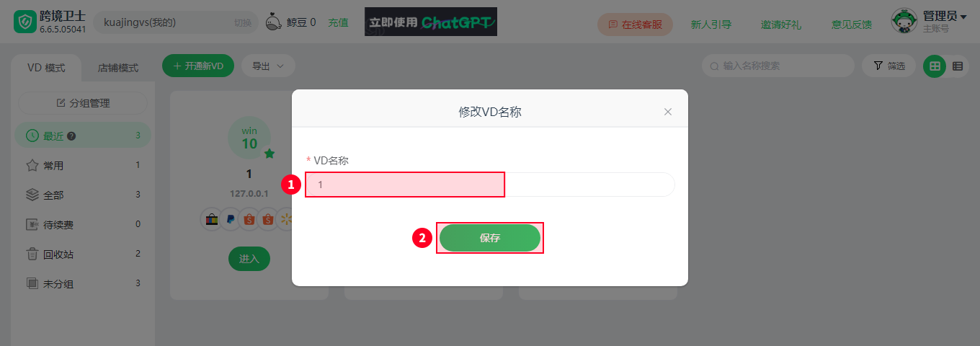Viewport: 980px width, 346px height.
Task: Open 筛选 filter button
Action: (x=888, y=66)
